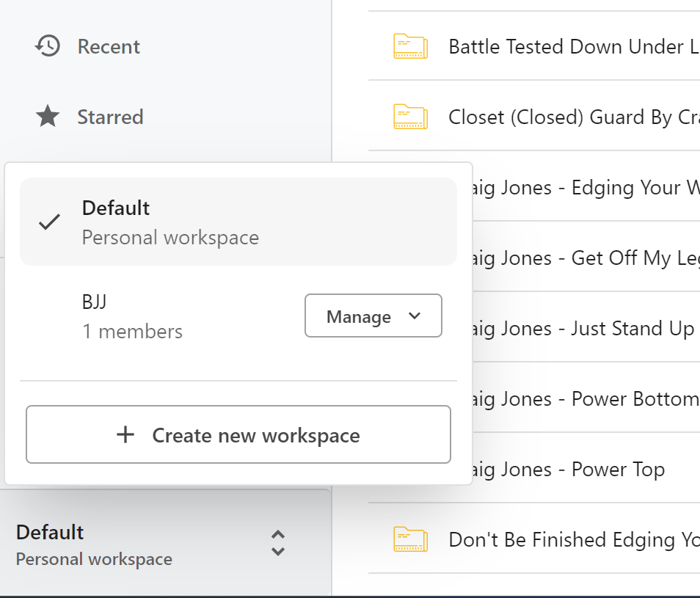Click the Recent clock history icon
The width and height of the screenshot is (700, 598).
47,46
